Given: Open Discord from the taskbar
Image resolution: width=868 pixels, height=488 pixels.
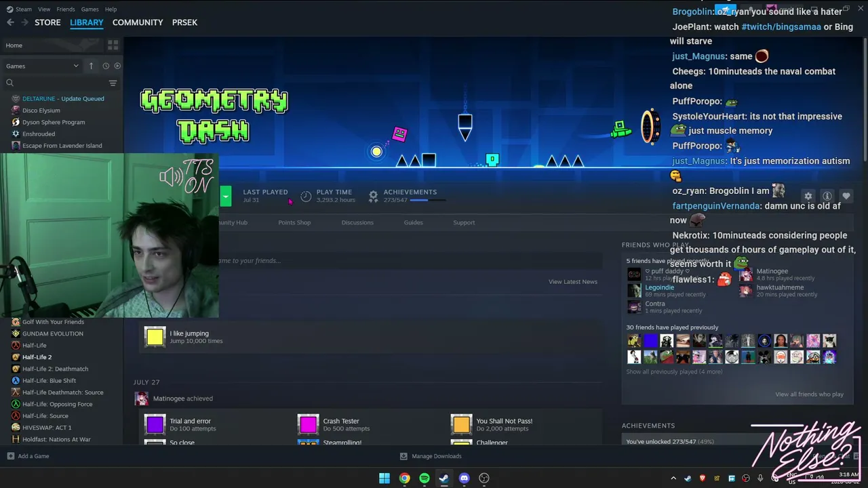Looking at the screenshot, I should tap(464, 479).
